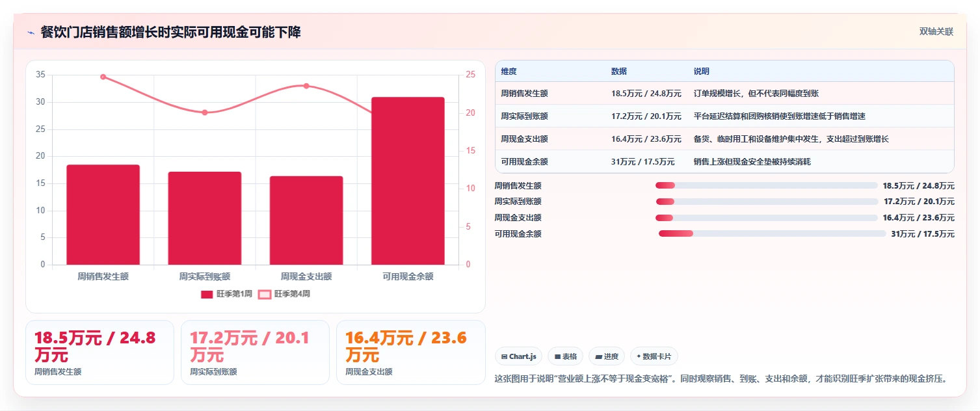This screenshot has height=411, width=980.
Task: Click the 旺季第1周 red legend swatch
Action: click(207, 295)
